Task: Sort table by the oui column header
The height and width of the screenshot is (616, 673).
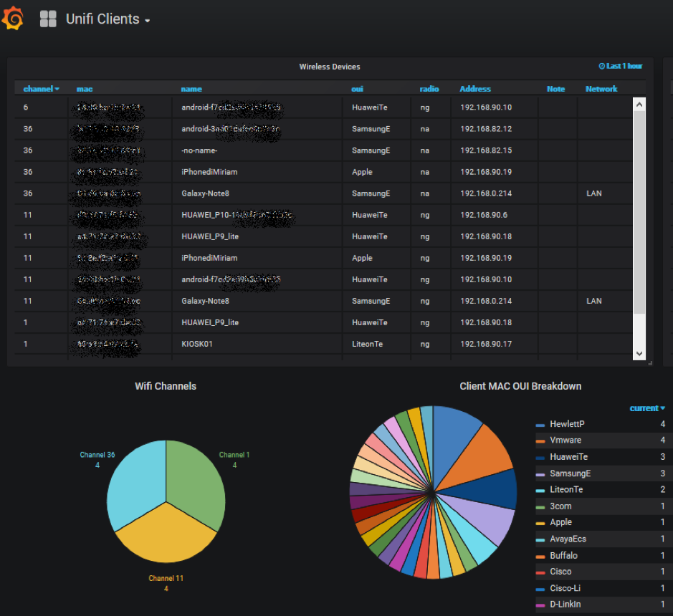Action: tap(357, 89)
